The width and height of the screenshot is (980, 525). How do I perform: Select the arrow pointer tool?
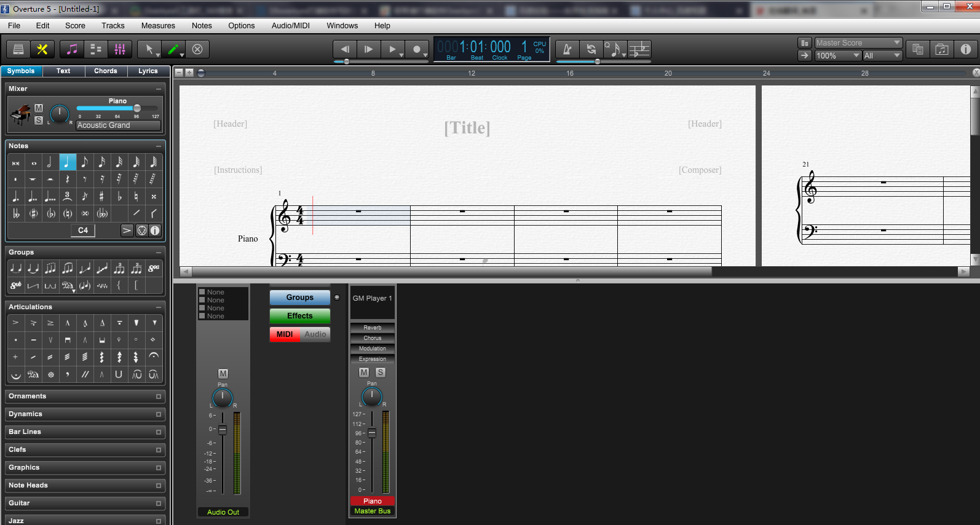(149, 49)
